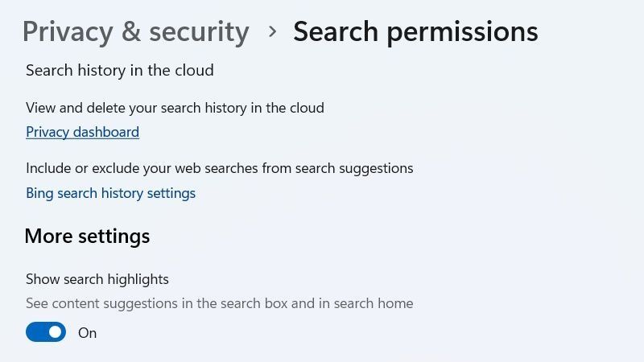The image size is (644, 362).
Task: Click the See content suggestions description text
Action: coord(219,303)
